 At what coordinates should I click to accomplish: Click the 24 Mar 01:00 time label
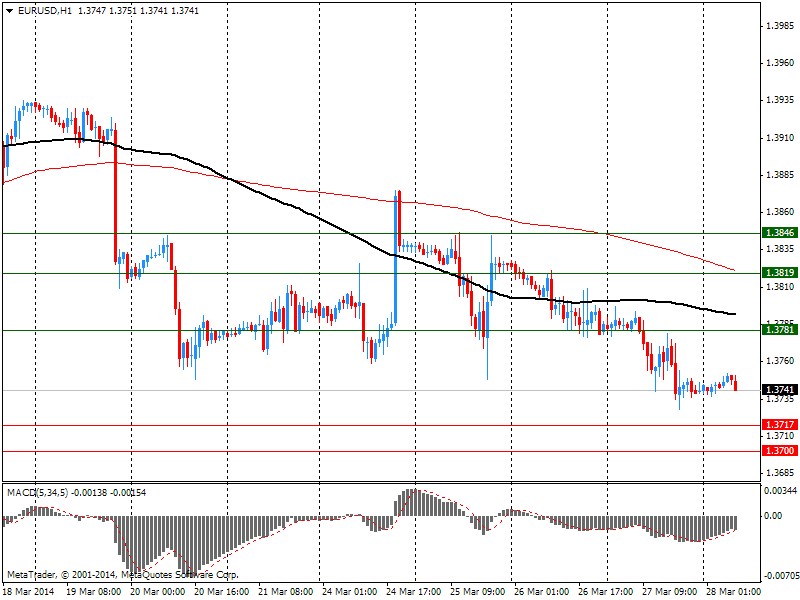tap(349, 592)
